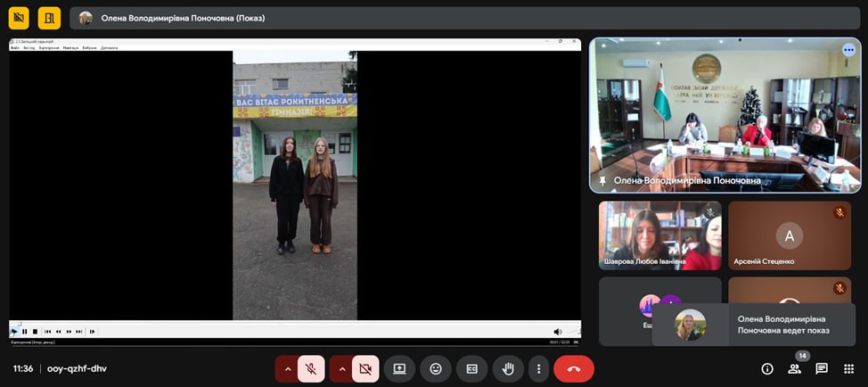Viewport: 868px width, 387px height.
Task: Raise hand in the meeting
Action: point(508,368)
